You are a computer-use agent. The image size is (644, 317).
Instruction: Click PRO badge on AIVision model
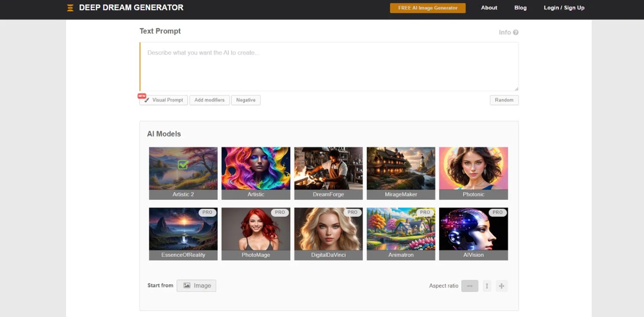pyautogui.click(x=497, y=213)
